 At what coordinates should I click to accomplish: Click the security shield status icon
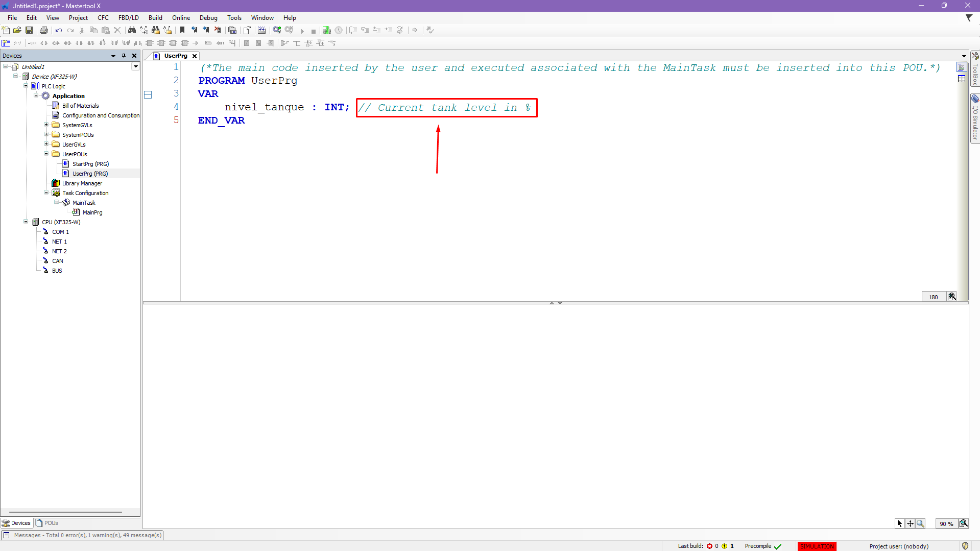[965, 546]
